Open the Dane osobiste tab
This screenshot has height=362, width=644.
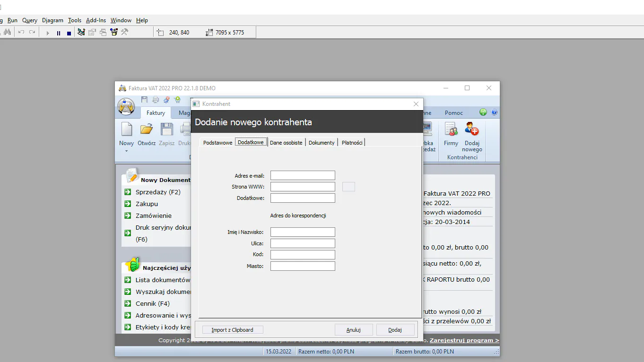point(286,143)
